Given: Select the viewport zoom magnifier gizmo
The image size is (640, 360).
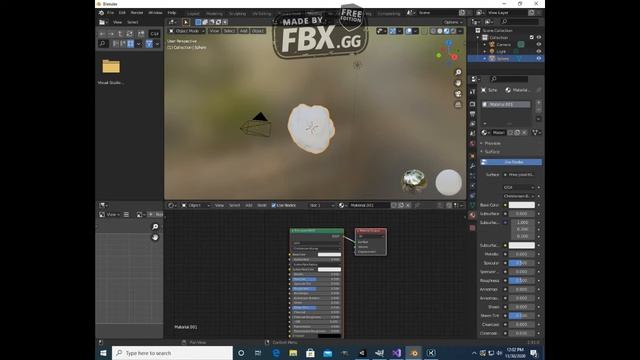Looking at the screenshot, I should (458, 72).
